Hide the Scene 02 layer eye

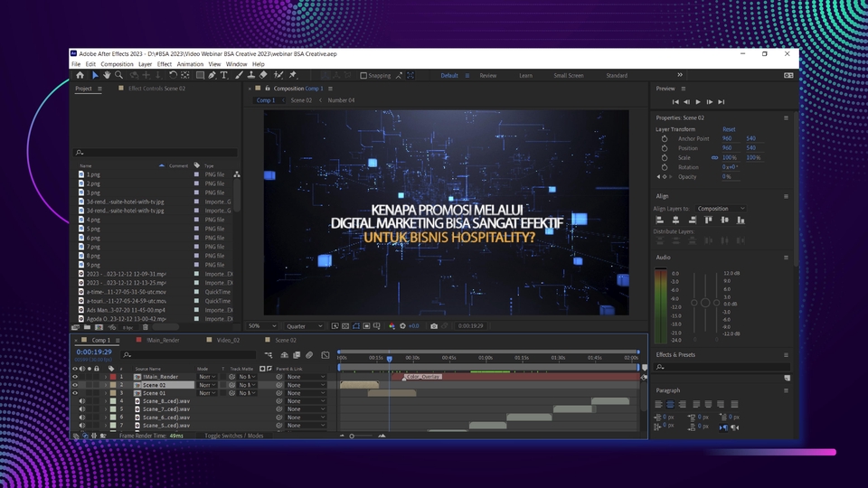[x=75, y=385]
